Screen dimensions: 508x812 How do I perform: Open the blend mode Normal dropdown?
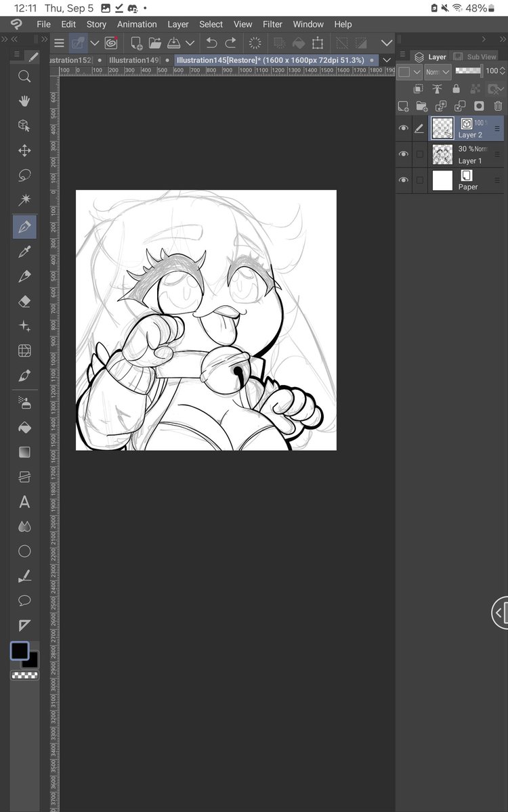pos(438,72)
